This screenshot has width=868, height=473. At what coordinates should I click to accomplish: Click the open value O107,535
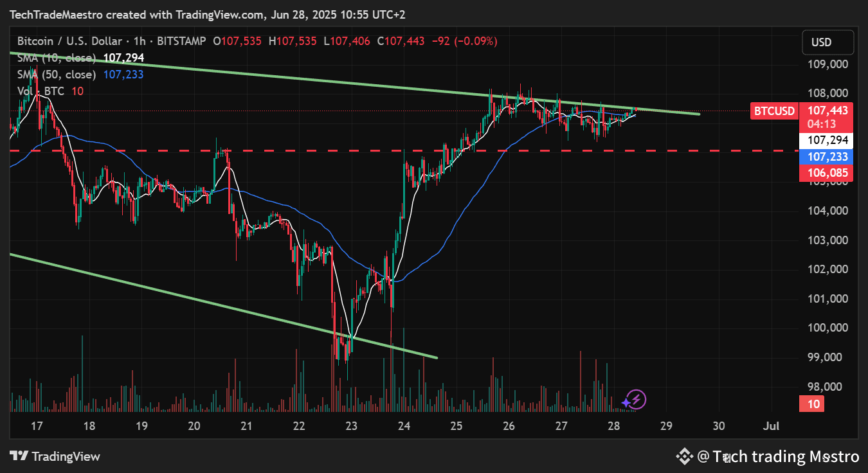coord(238,41)
